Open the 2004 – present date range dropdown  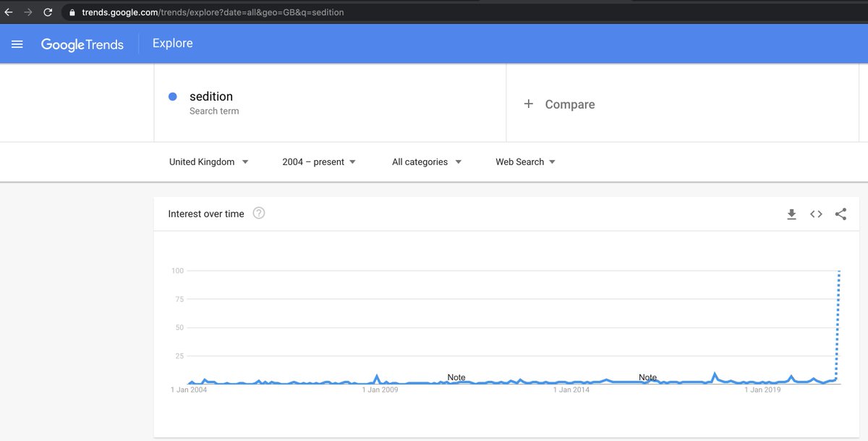(318, 161)
